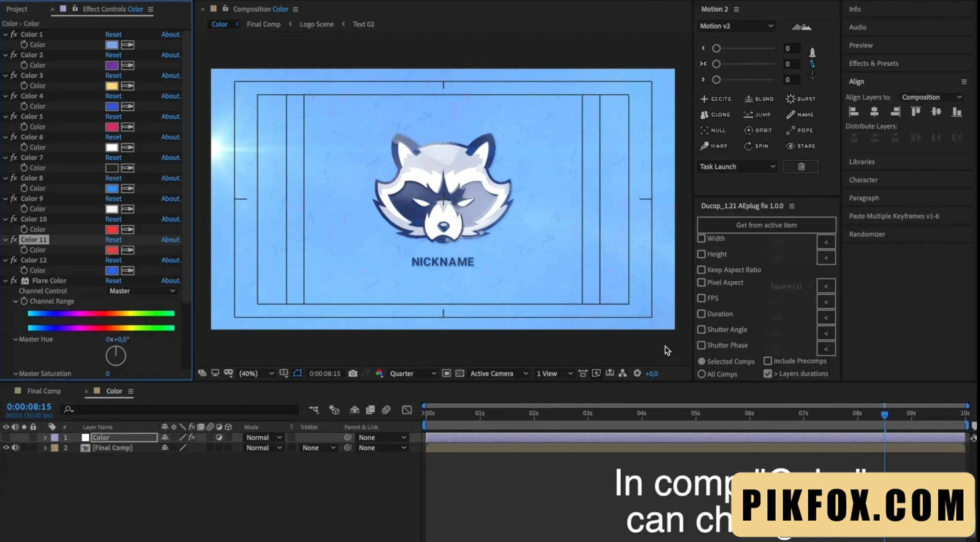Click the Clone tool in Motion 2

tap(715, 115)
